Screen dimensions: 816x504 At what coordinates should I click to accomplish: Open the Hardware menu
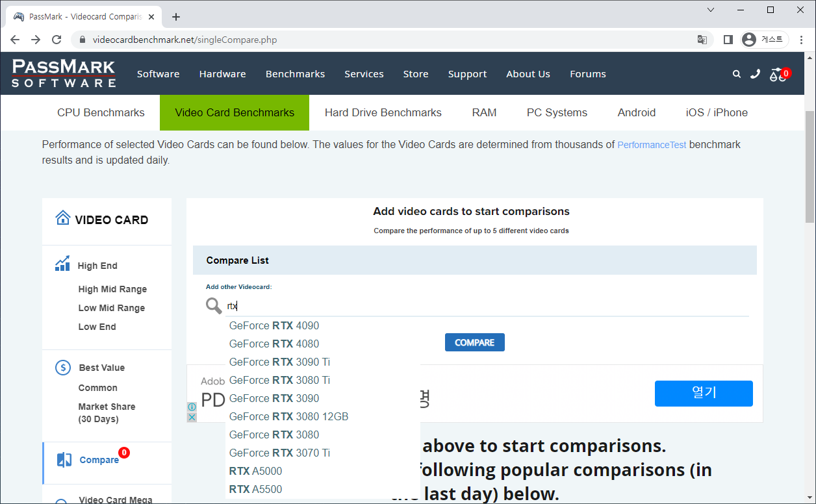tap(223, 74)
